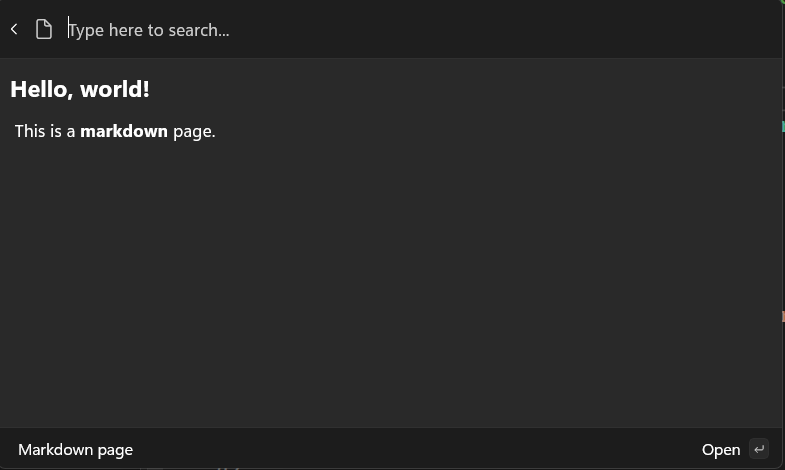The image size is (785, 470).
Task: Select the "Markdown page" footer title
Action: tap(75, 450)
